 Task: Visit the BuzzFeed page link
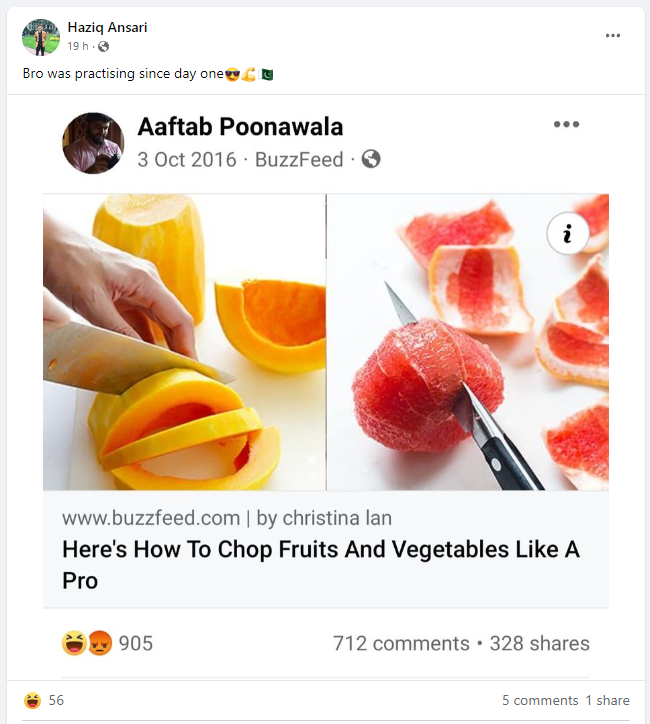tap(299, 159)
